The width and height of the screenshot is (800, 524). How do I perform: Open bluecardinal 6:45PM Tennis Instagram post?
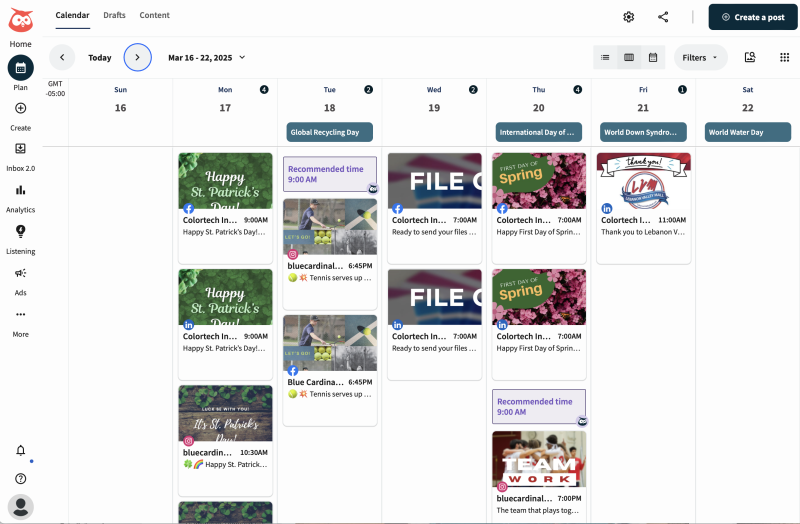coord(330,254)
